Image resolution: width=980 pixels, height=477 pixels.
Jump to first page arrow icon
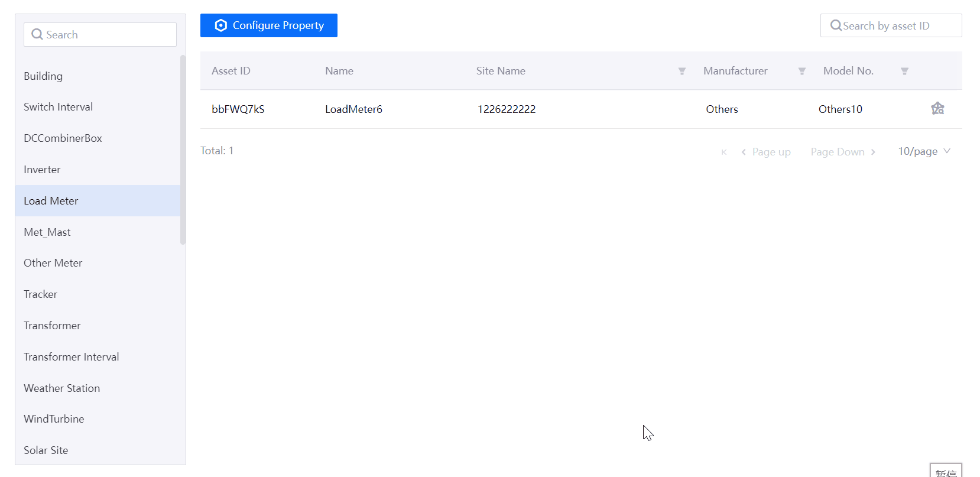[x=723, y=152]
